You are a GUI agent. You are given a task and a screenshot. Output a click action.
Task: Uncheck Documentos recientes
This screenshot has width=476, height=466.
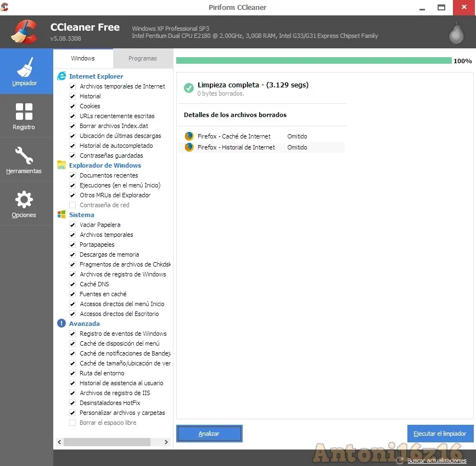tap(72, 175)
